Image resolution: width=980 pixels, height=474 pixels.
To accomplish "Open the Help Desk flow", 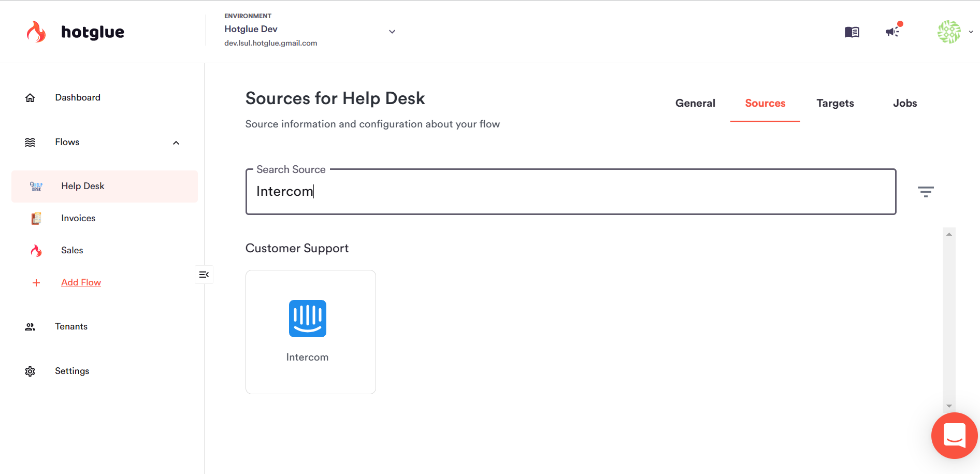I will coord(105,186).
